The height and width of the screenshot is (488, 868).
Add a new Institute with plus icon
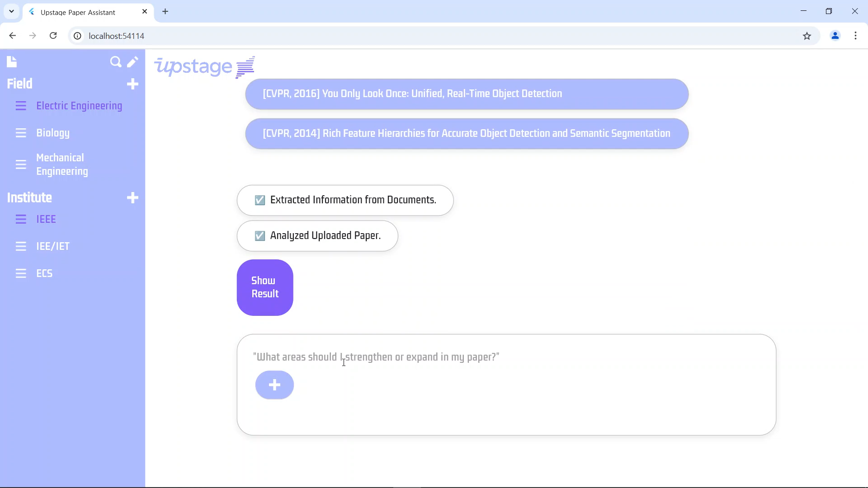pos(132,198)
